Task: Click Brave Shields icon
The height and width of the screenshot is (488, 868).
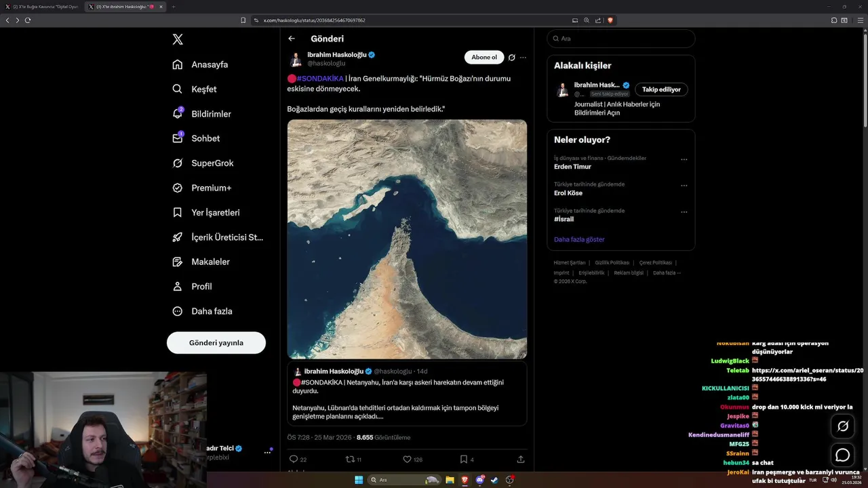Action: (x=610, y=20)
